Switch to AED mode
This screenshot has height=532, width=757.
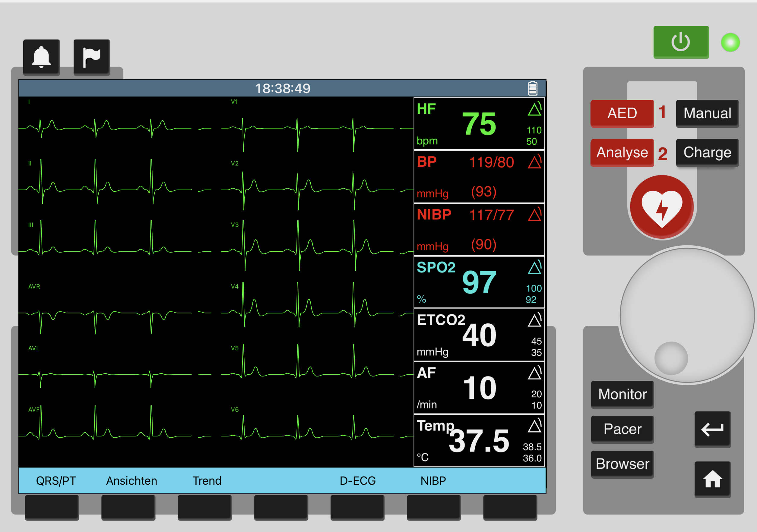pyautogui.click(x=622, y=113)
